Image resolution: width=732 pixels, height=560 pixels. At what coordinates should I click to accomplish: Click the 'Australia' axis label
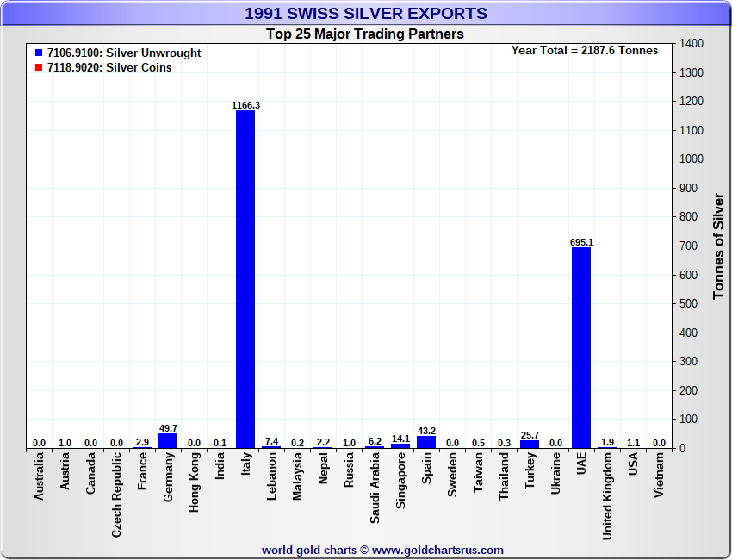(40, 476)
